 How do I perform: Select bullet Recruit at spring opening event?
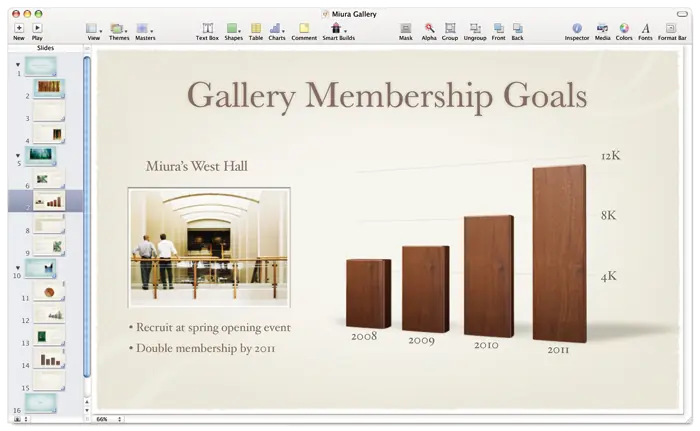pyautogui.click(x=210, y=328)
